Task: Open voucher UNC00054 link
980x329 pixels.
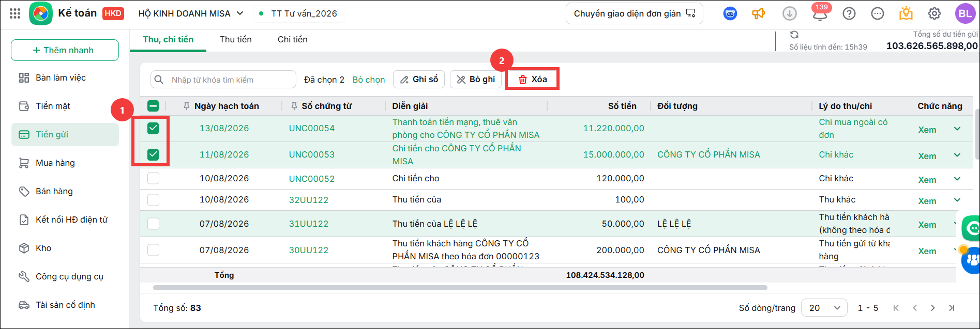Action: [312, 128]
